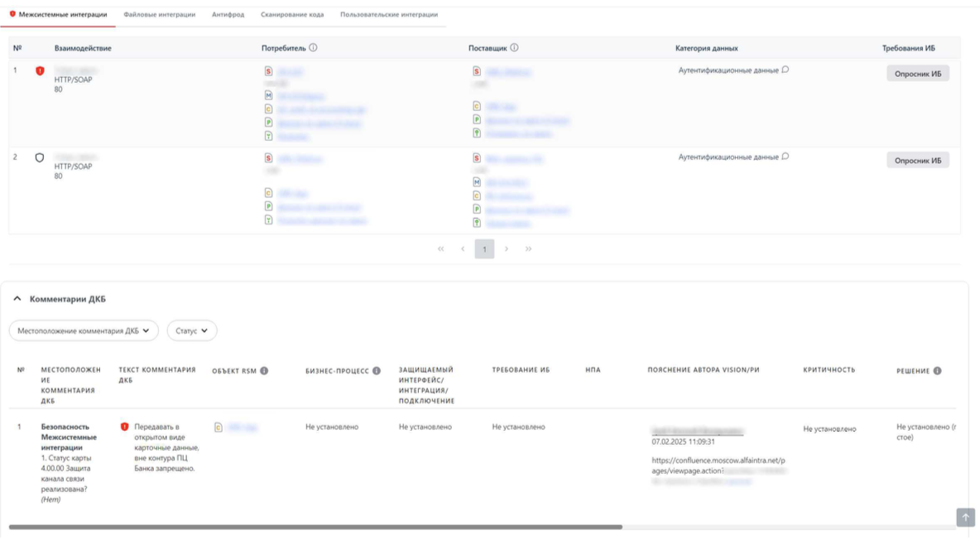Viewport: 980px width, 540px height.
Task: Click Опросник ИБ button in row 2
Action: [x=917, y=161]
